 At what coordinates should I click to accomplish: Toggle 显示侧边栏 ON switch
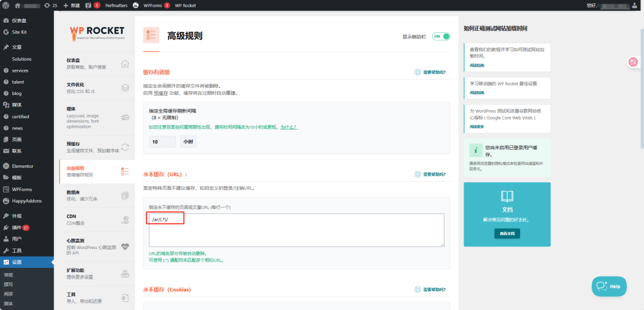click(441, 36)
